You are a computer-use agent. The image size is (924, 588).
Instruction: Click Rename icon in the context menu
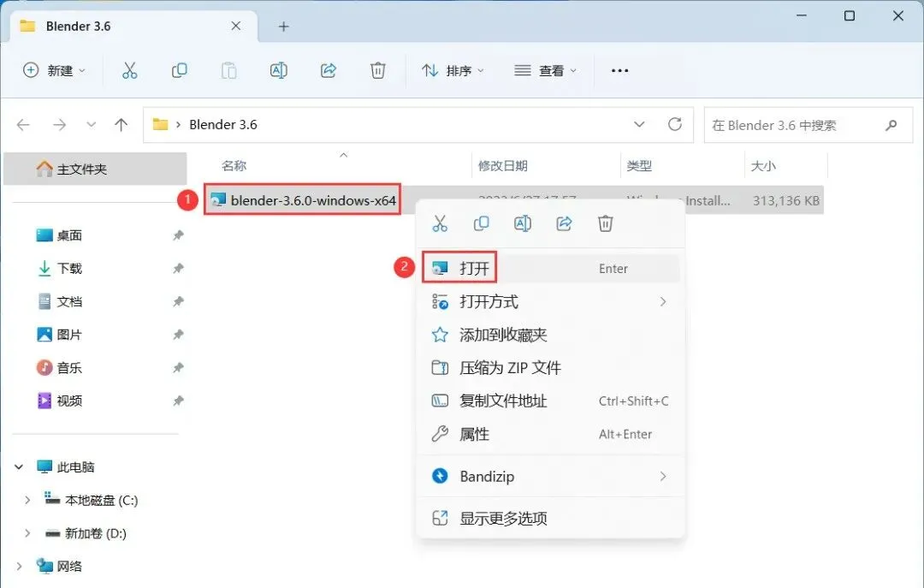click(523, 223)
